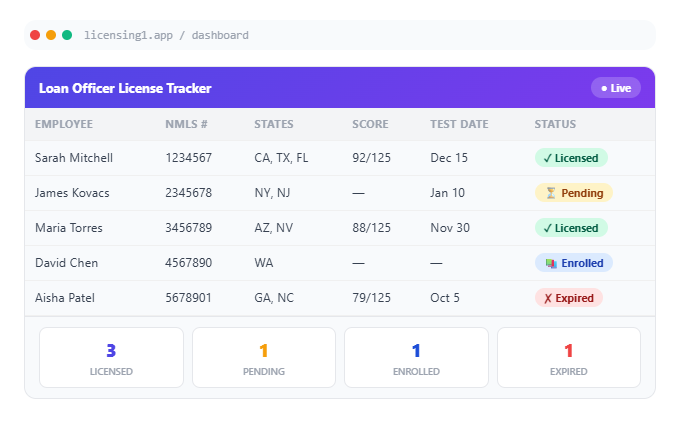This screenshot has width=680, height=423.
Task: Click the 88/125 score
Action: tap(371, 228)
